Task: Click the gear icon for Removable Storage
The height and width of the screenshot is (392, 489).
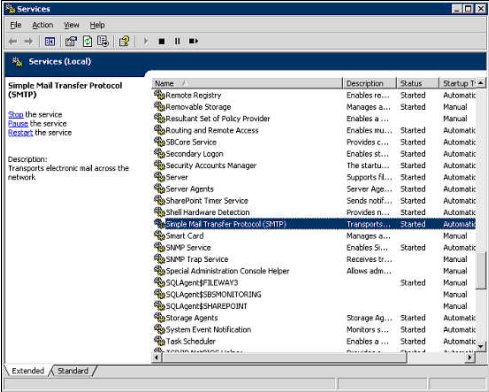Action: (159, 107)
